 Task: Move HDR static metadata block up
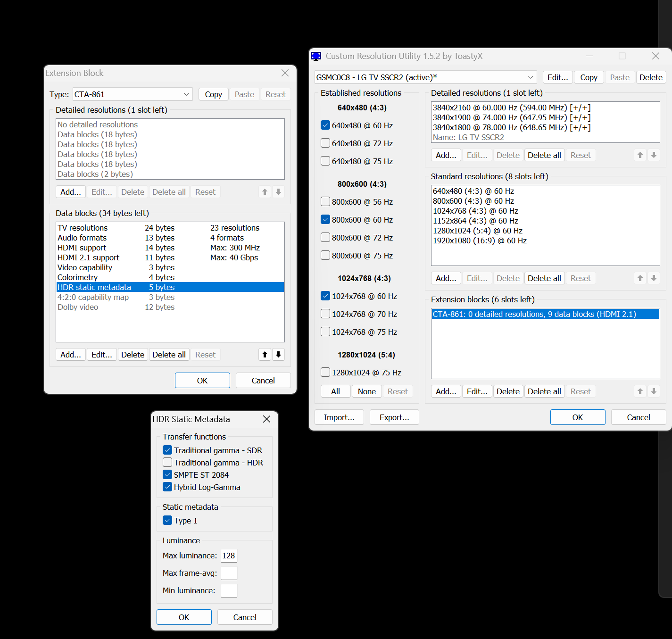(x=265, y=354)
